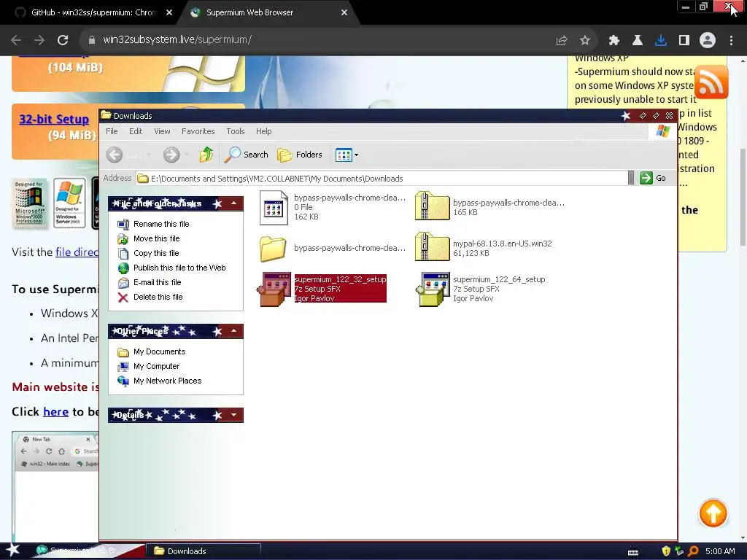Bookmark this page with the star icon
The height and width of the screenshot is (560, 747).
(585, 41)
